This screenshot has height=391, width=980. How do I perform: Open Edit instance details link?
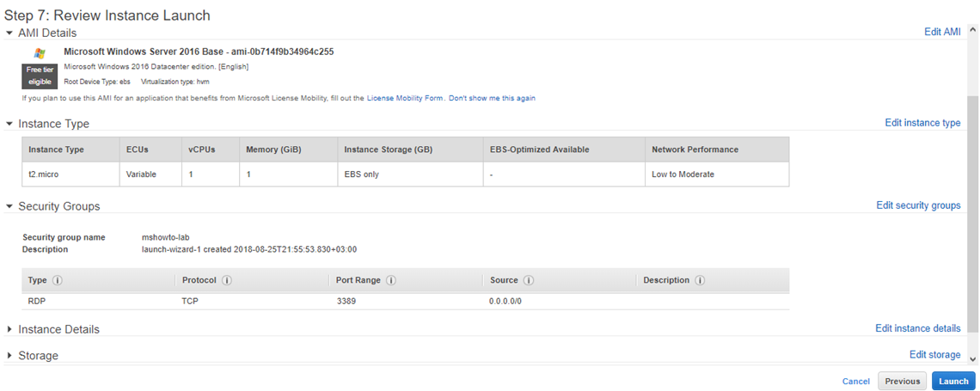(917, 328)
